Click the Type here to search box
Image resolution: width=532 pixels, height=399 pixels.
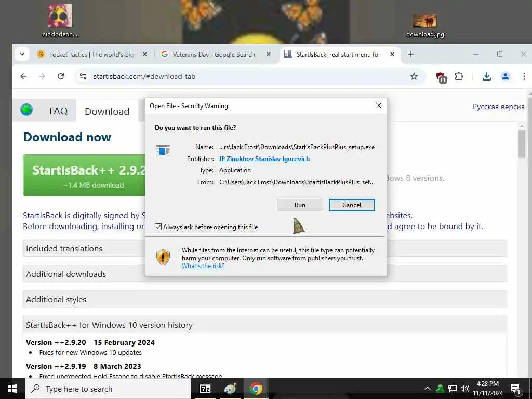[x=108, y=389]
